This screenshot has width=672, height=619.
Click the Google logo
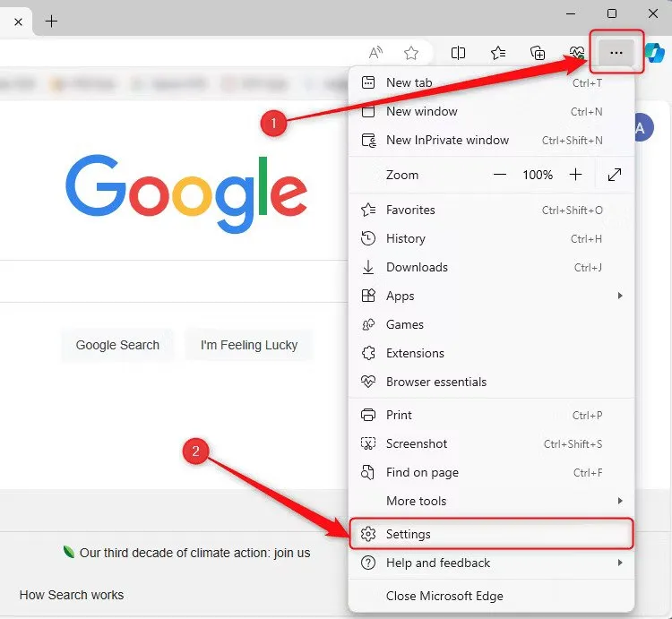pos(186,194)
